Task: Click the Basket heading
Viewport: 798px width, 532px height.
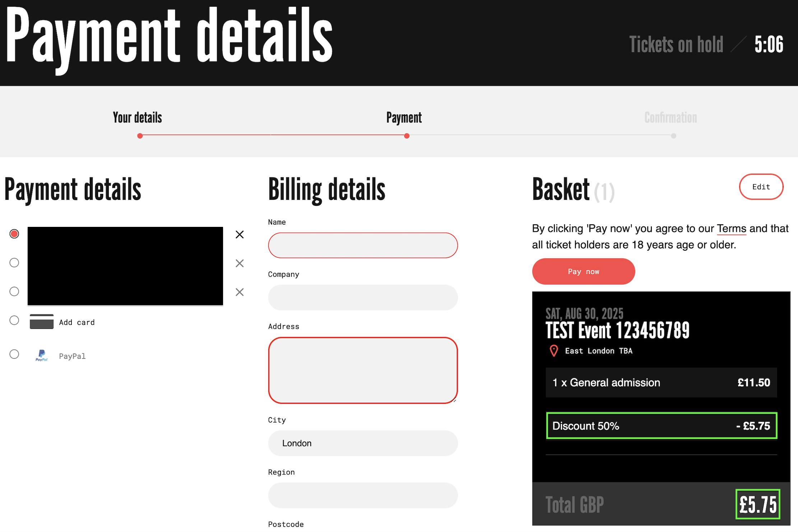Action: pos(561,189)
